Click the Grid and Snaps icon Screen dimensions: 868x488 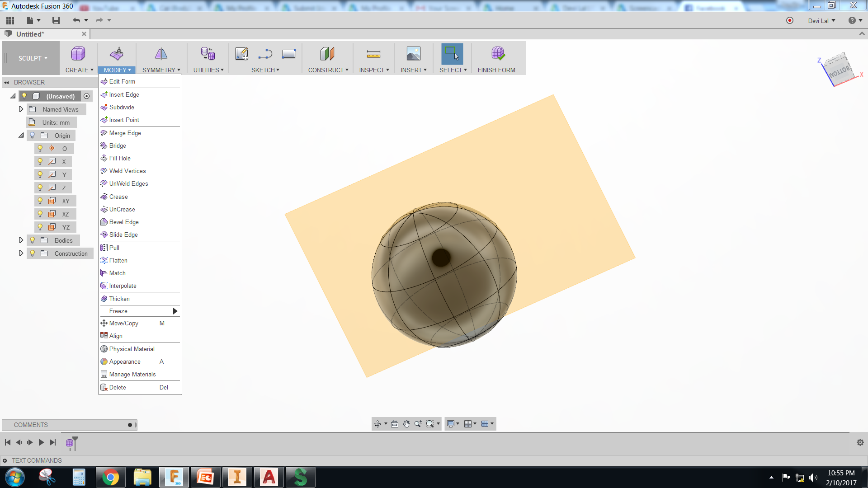click(x=469, y=424)
